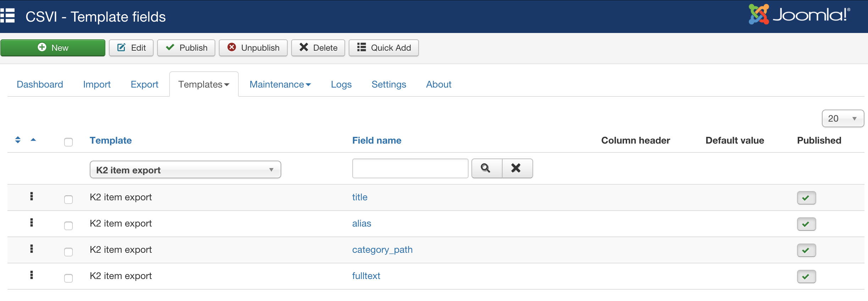The image size is (868, 301).
Task: Toggle published status of title field
Action: click(806, 198)
